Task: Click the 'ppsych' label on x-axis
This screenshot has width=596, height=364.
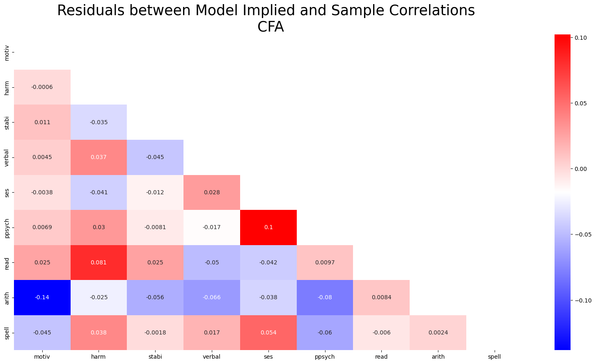Action: pos(325,357)
